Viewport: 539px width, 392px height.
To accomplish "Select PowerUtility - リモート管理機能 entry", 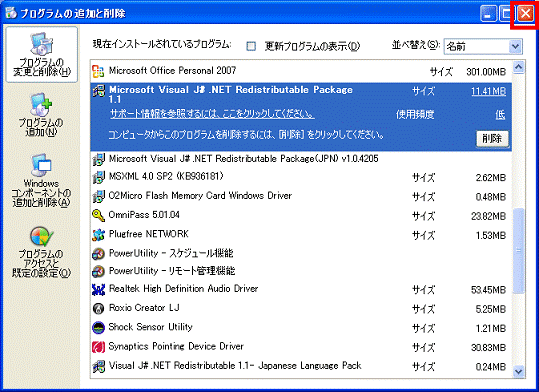I will 301,271.
